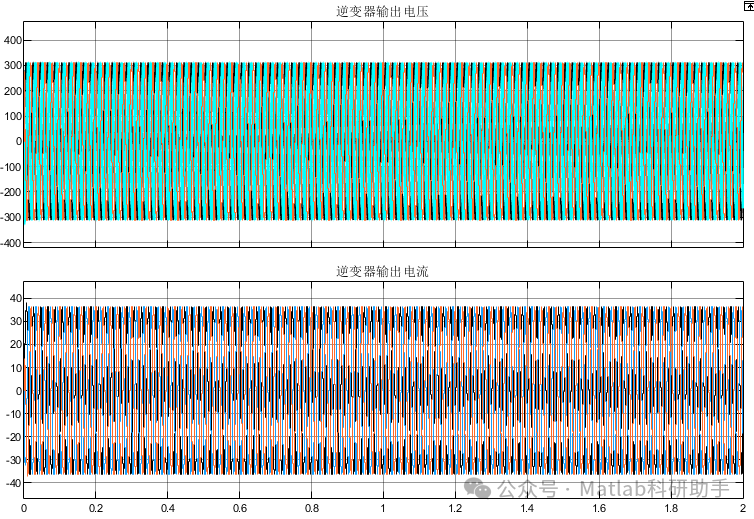Screen dimensions: 754x519
Task: Click the 1.4 time axis label
Action: [x=528, y=508]
